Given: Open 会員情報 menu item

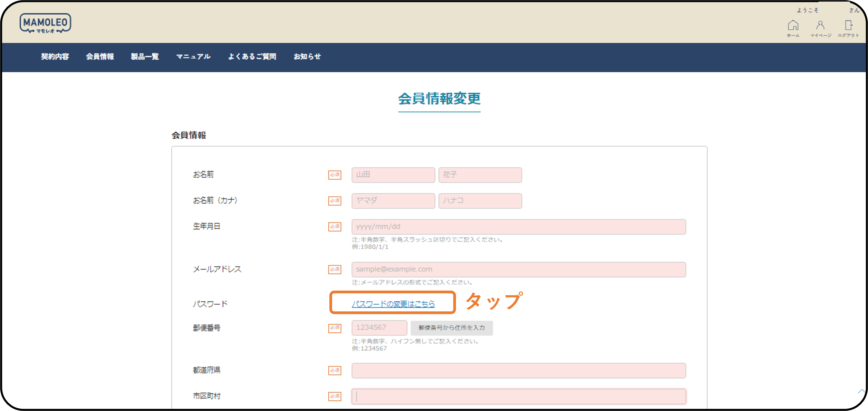Looking at the screenshot, I should tap(100, 56).
